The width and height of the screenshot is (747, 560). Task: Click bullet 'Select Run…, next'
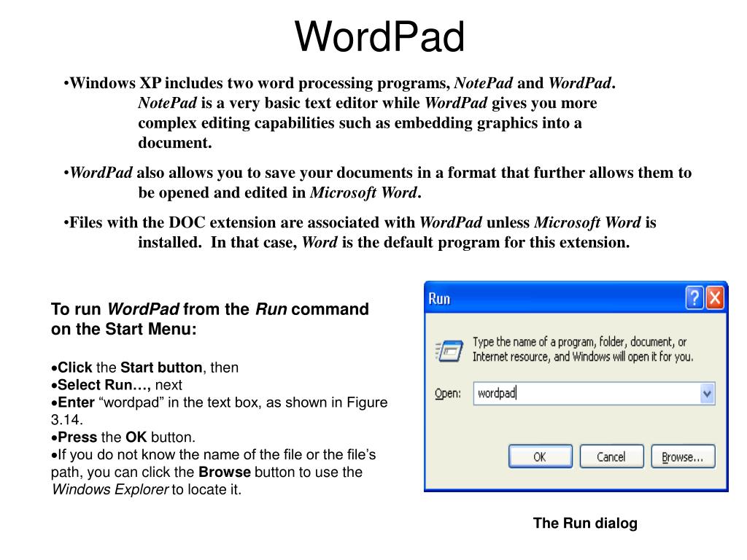pos(117,385)
